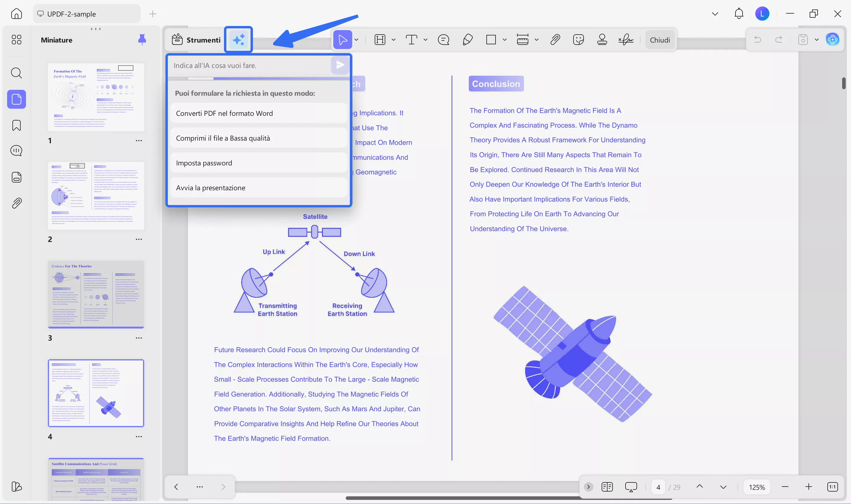
Task: Open the comment note tool
Action: (444, 40)
